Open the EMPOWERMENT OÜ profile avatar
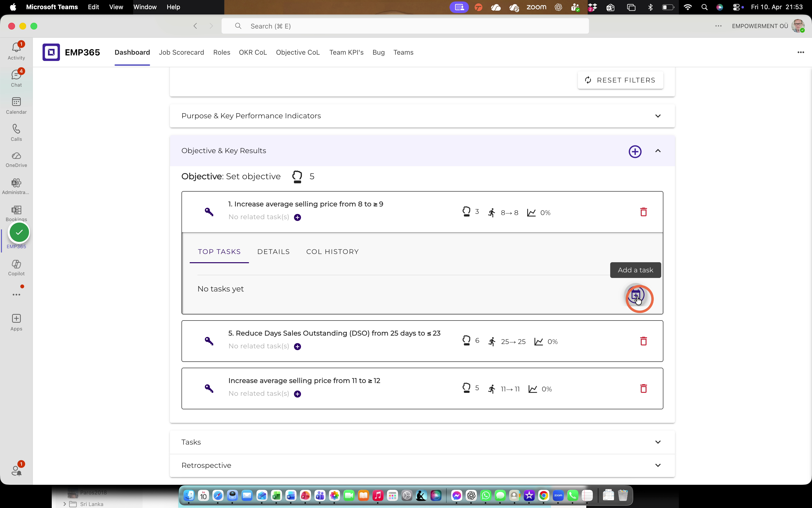This screenshot has height=508, width=812. coord(798,26)
